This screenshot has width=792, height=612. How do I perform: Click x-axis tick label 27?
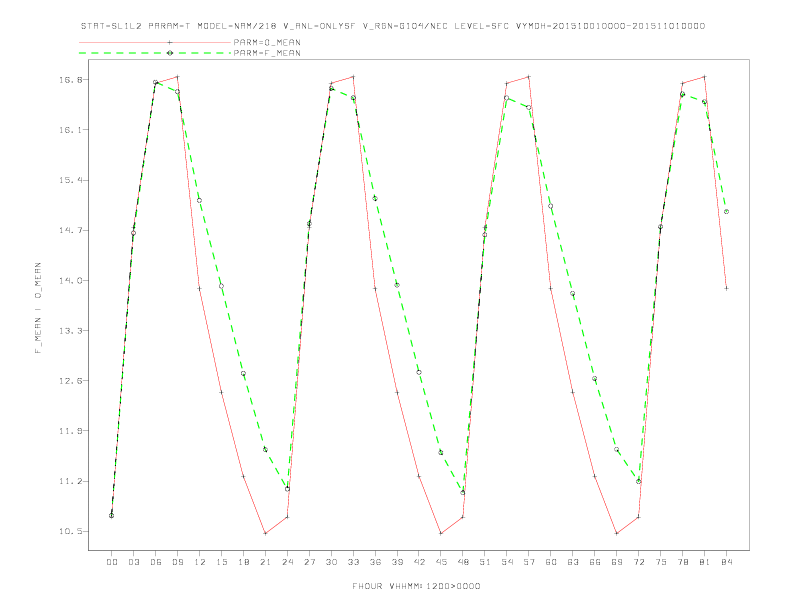[x=309, y=562]
